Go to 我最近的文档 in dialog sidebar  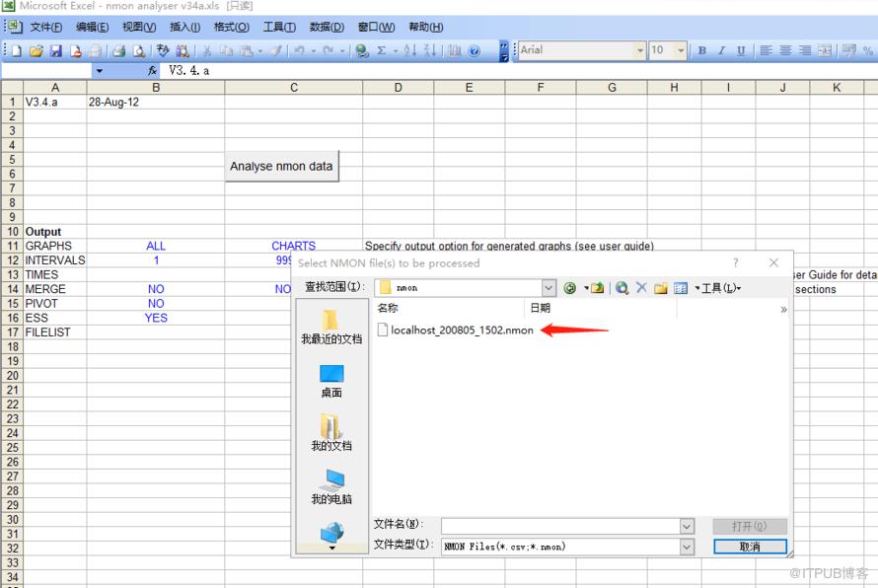331,328
